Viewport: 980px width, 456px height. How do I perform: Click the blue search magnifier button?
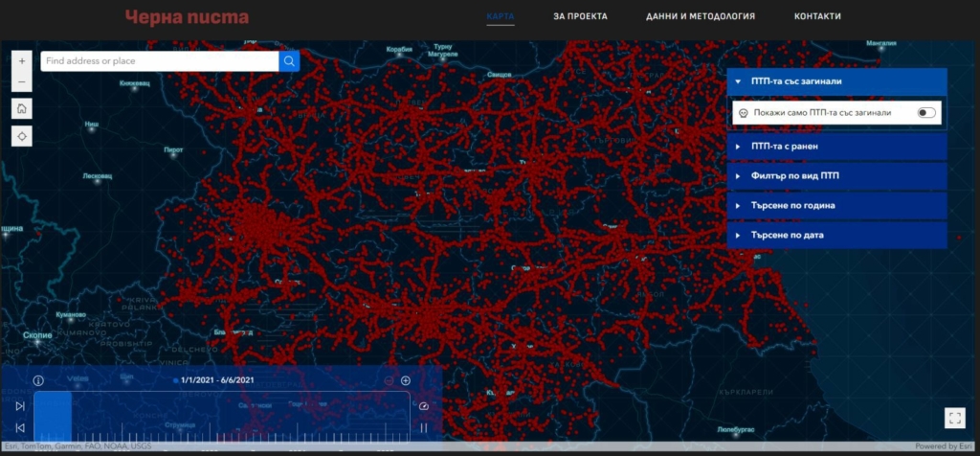(289, 61)
